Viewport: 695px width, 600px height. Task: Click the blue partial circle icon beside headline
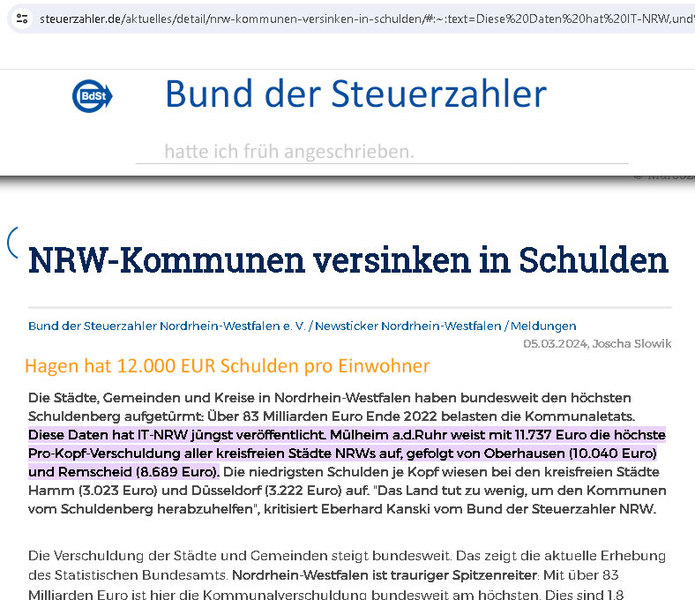click(x=11, y=241)
